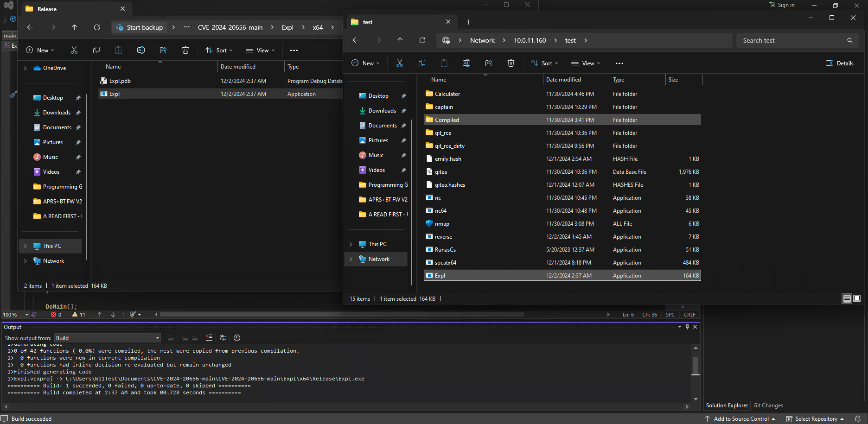This screenshot has width=868, height=424.
Task: Open Sort dropdown in test window
Action: pos(544,63)
